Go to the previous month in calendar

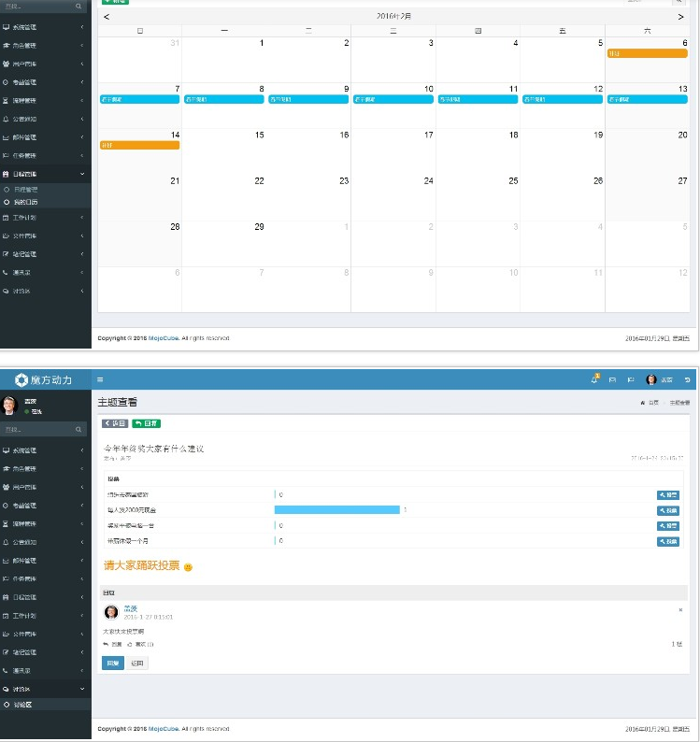pos(106,17)
